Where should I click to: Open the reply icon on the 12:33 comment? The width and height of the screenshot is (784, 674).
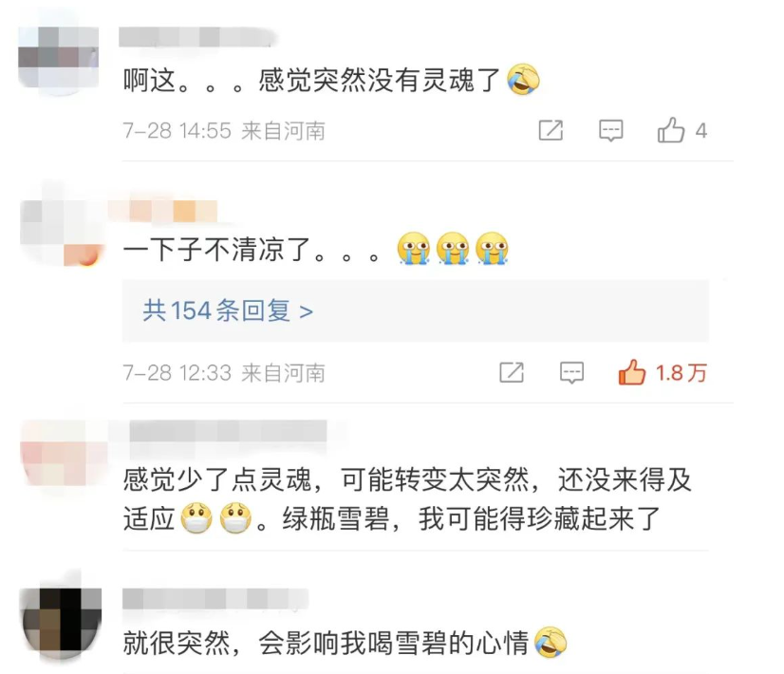click(x=571, y=372)
